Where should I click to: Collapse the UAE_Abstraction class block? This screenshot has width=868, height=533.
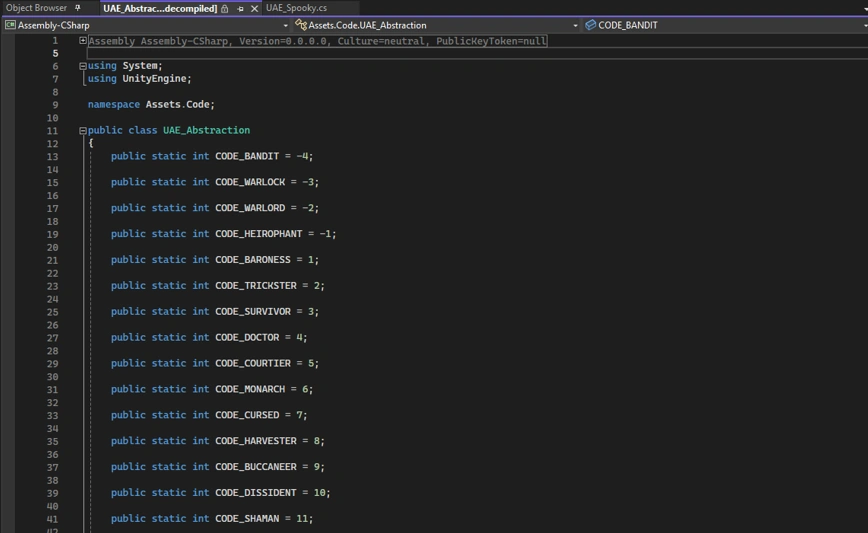click(x=83, y=131)
